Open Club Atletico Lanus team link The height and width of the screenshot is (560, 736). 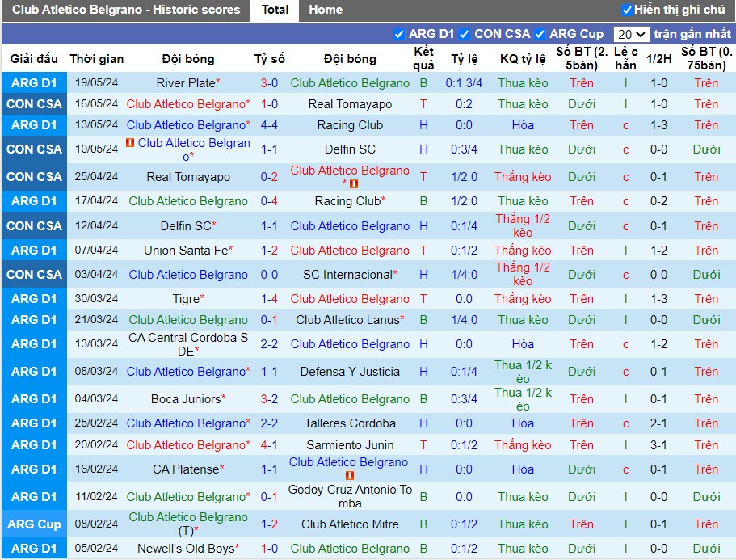tap(348, 320)
